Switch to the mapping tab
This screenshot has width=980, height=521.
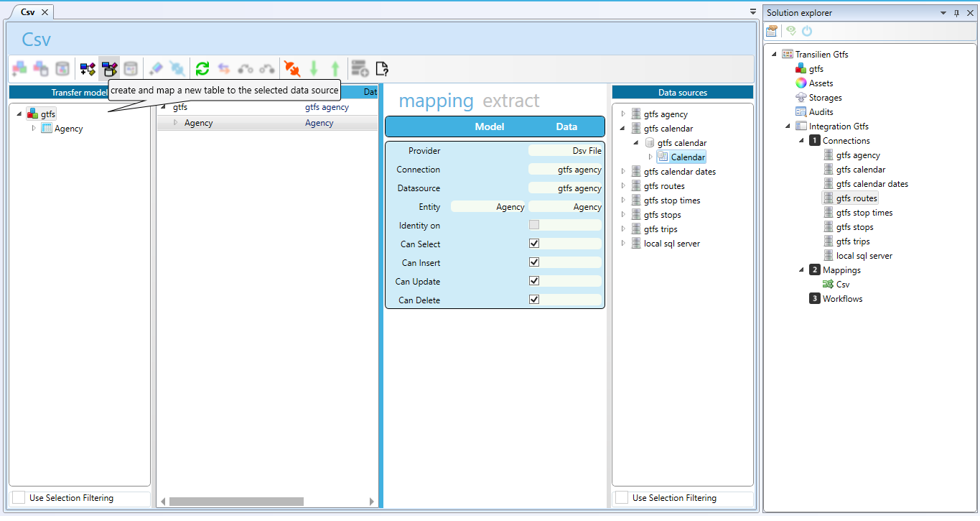pyautogui.click(x=436, y=101)
